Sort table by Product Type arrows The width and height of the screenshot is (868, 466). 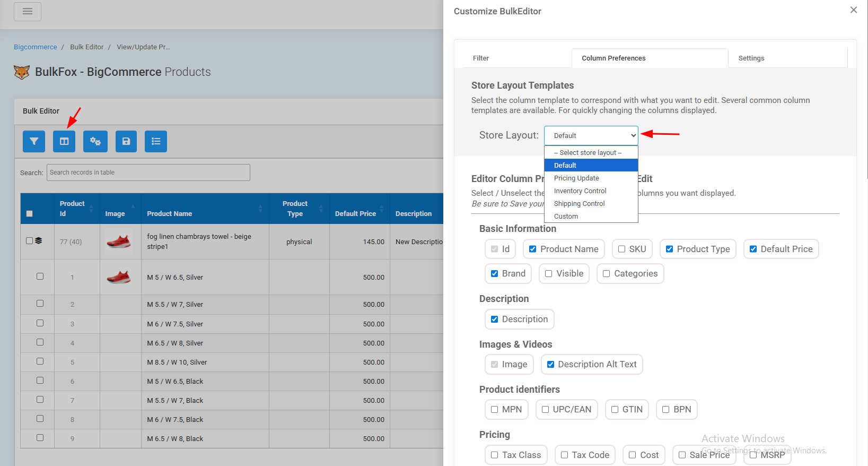click(321, 209)
